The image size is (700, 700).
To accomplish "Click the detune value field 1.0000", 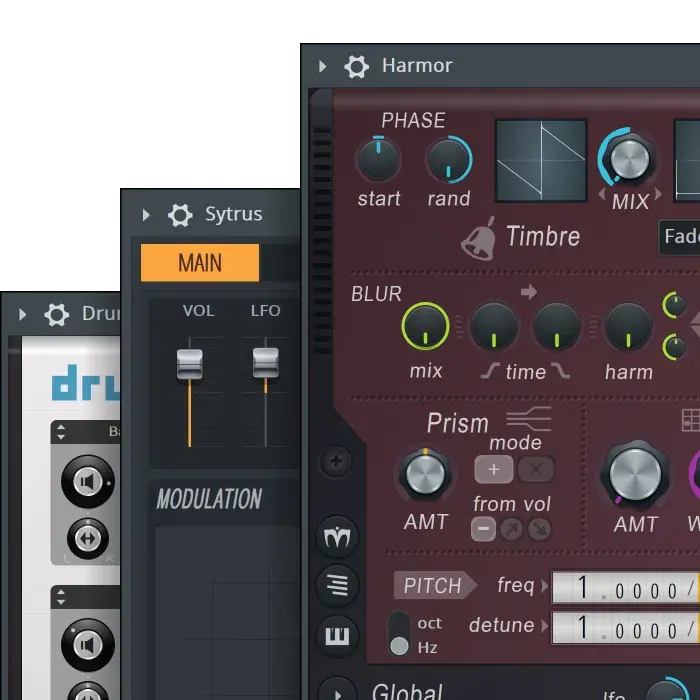I will (x=625, y=629).
